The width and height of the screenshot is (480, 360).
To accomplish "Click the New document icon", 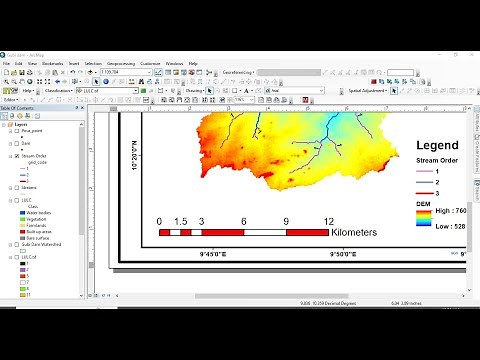I will tap(6, 72).
